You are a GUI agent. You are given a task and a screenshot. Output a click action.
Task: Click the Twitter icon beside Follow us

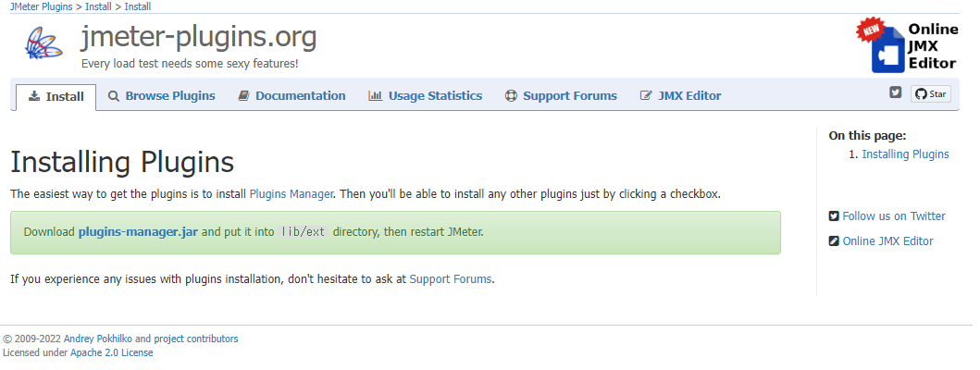834,216
